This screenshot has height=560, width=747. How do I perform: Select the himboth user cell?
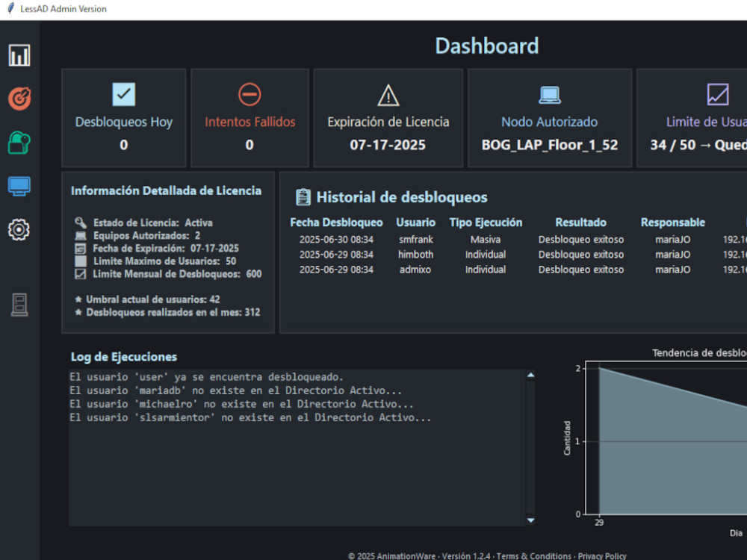click(416, 255)
